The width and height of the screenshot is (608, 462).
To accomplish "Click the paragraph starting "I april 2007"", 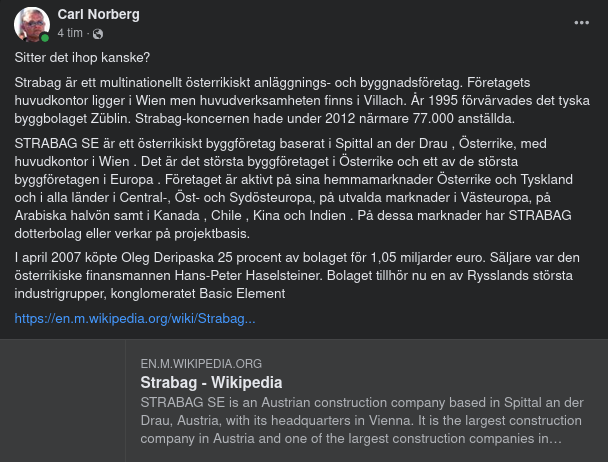I will [x=300, y=275].
